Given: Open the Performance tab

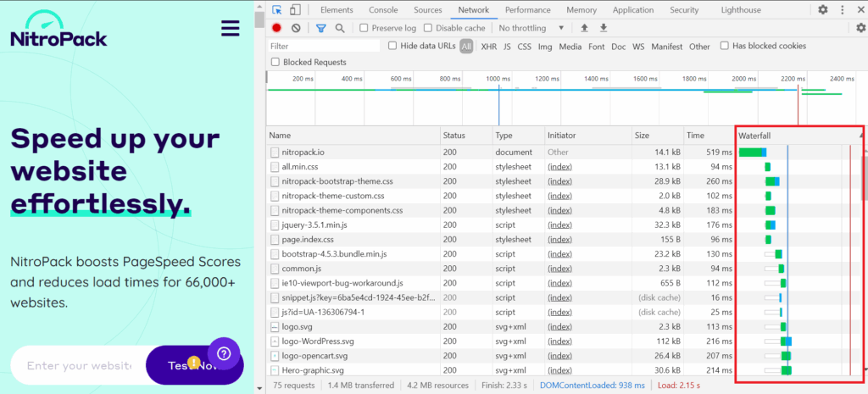Looking at the screenshot, I should tap(527, 10).
